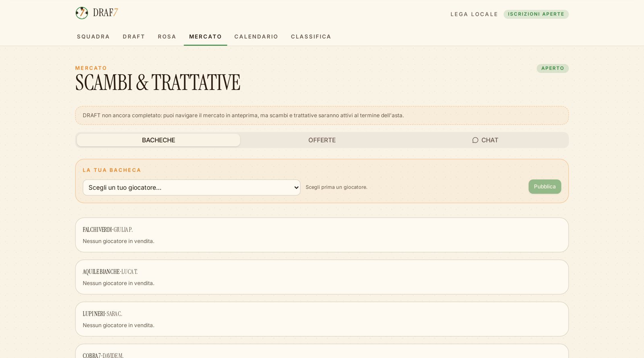Viewport: 644px width, 358px height.
Task: View the Classifica tab
Action: point(311,37)
